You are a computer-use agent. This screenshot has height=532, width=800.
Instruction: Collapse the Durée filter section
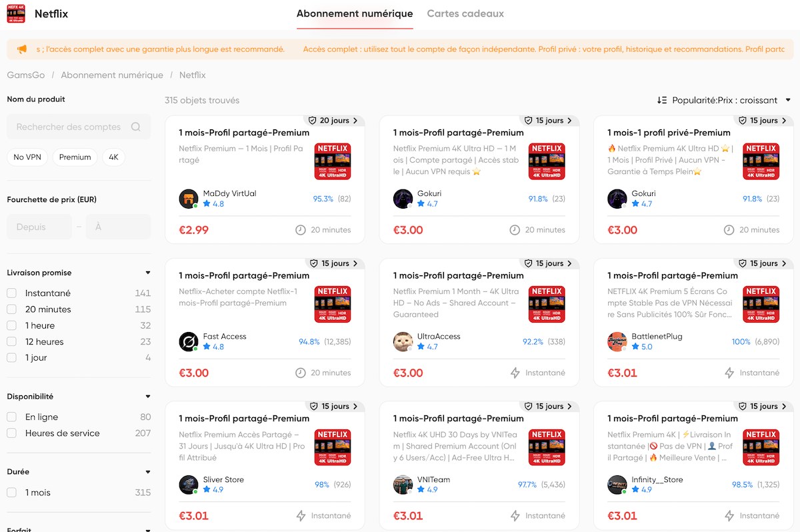pyautogui.click(x=148, y=472)
